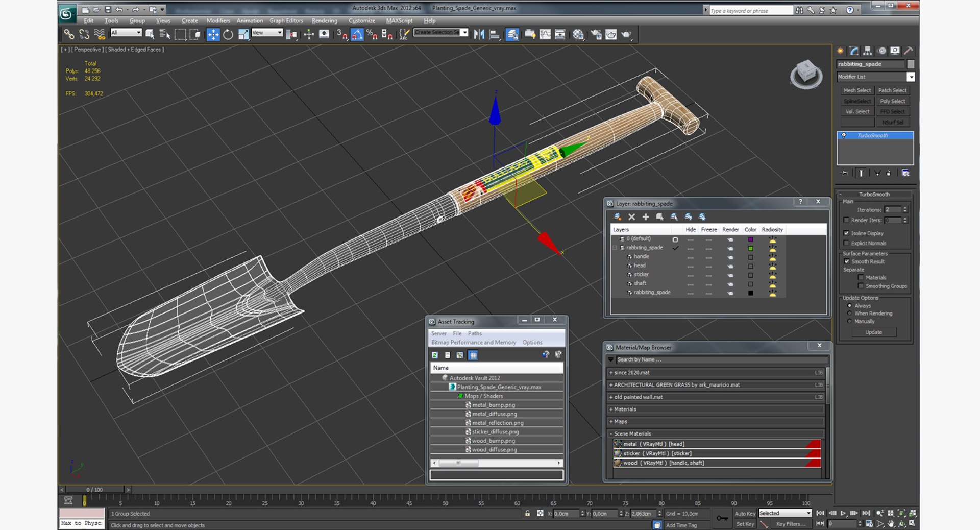This screenshot has height=530, width=980.
Task: Toggle the Angle Snap icon
Action: coord(357,34)
